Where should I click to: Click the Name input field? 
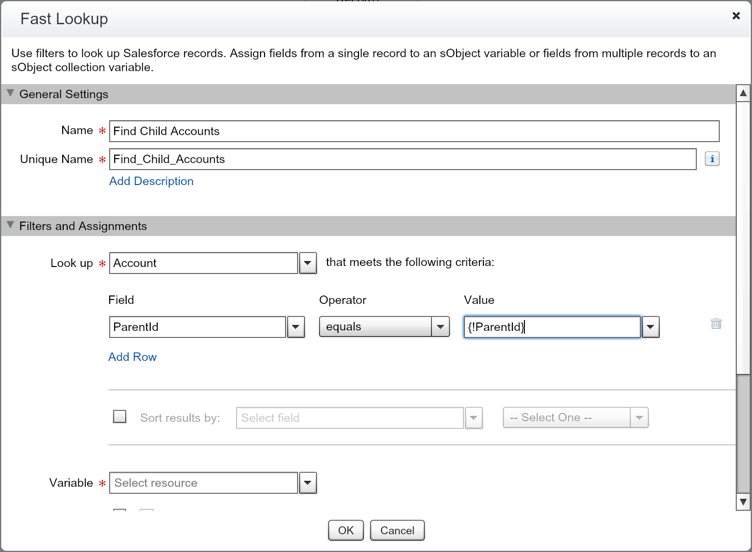414,131
